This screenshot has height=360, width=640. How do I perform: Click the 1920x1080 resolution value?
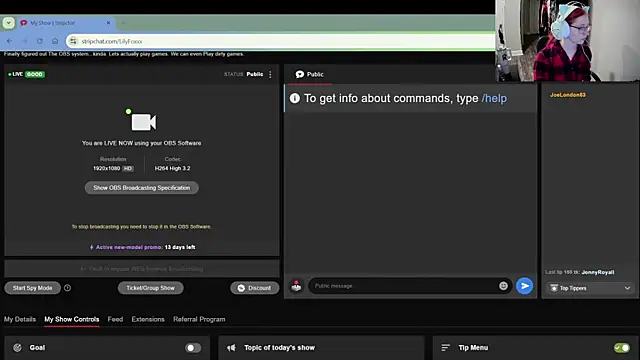click(107, 169)
